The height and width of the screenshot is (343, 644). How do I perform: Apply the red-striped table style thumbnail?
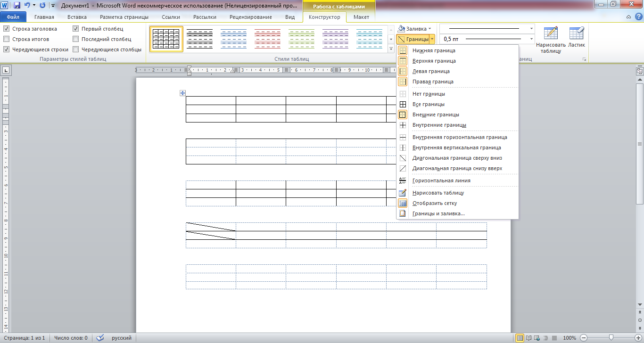click(268, 39)
